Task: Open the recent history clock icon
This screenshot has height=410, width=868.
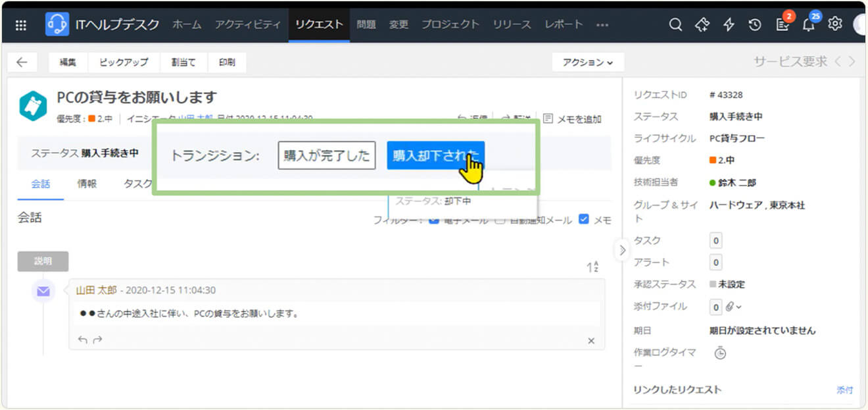Action: tap(755, 25)
